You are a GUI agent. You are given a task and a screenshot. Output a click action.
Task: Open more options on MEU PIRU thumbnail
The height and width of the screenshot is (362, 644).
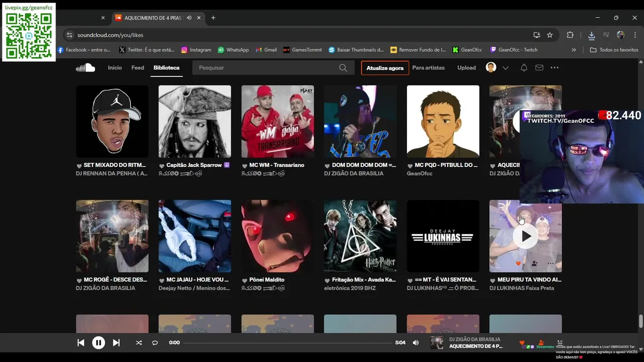[550, 263]
